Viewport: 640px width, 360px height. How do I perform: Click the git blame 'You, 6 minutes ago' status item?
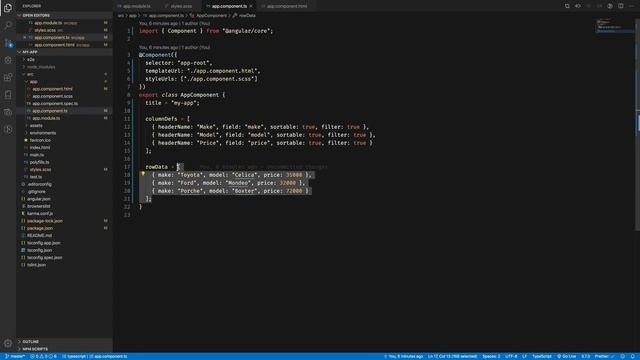(403, 356)
